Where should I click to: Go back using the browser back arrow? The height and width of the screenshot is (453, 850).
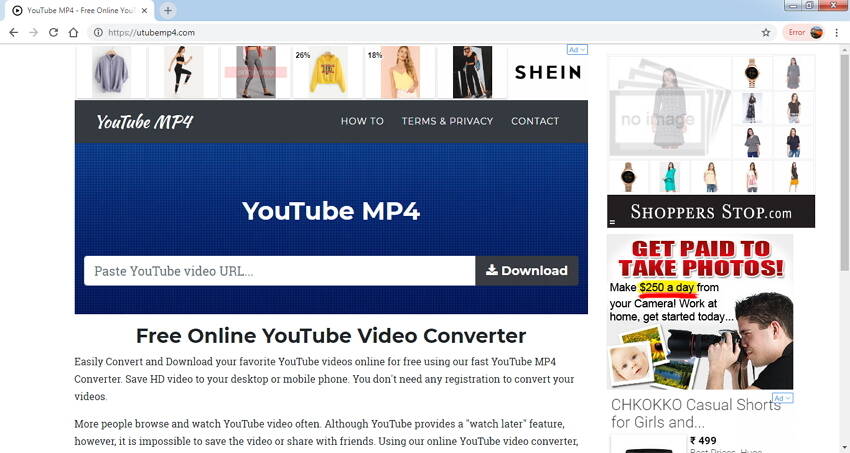pos(14,33)
